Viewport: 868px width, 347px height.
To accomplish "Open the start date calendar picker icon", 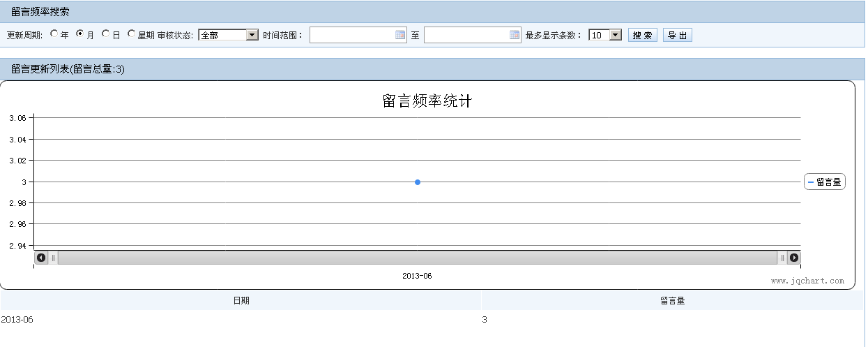I will (x=400, y=35).
